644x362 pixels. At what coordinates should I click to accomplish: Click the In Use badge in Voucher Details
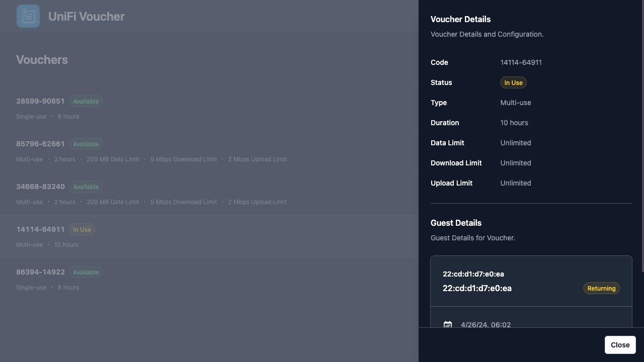(513, 82)
